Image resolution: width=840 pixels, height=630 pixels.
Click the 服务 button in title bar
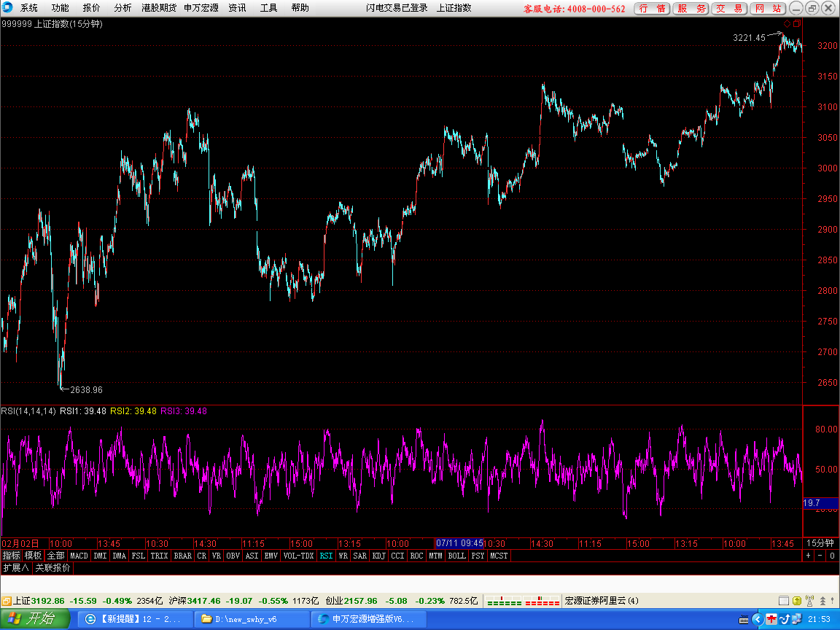[691, 9]
